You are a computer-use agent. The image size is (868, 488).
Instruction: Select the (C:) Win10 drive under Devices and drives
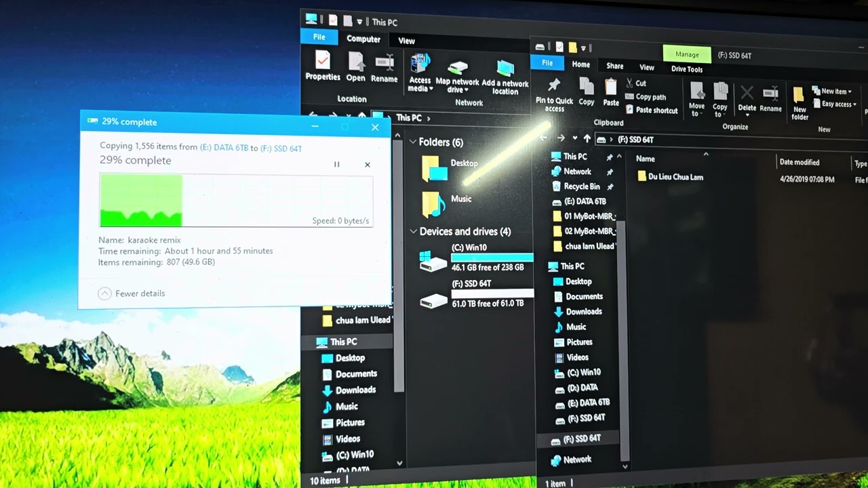click(476, 258)
